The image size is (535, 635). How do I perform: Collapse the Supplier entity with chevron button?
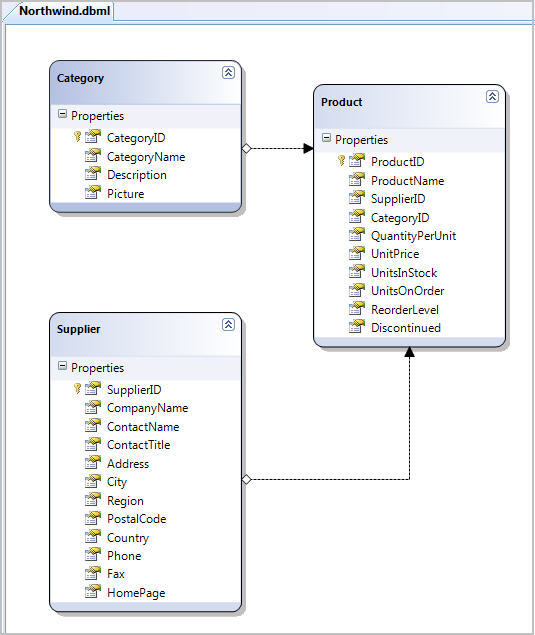(x=228, y=324)
